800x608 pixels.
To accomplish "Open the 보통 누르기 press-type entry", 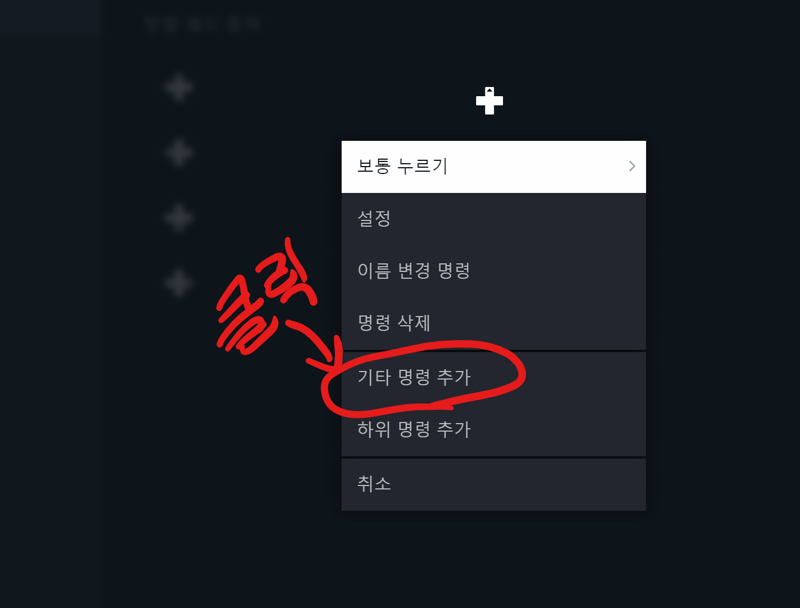I will 493,167.
